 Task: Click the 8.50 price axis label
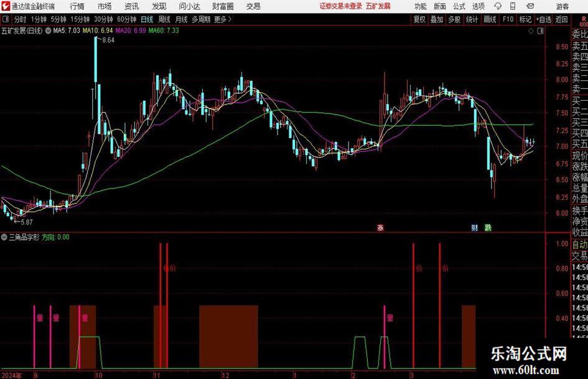(x=562, y=47)
